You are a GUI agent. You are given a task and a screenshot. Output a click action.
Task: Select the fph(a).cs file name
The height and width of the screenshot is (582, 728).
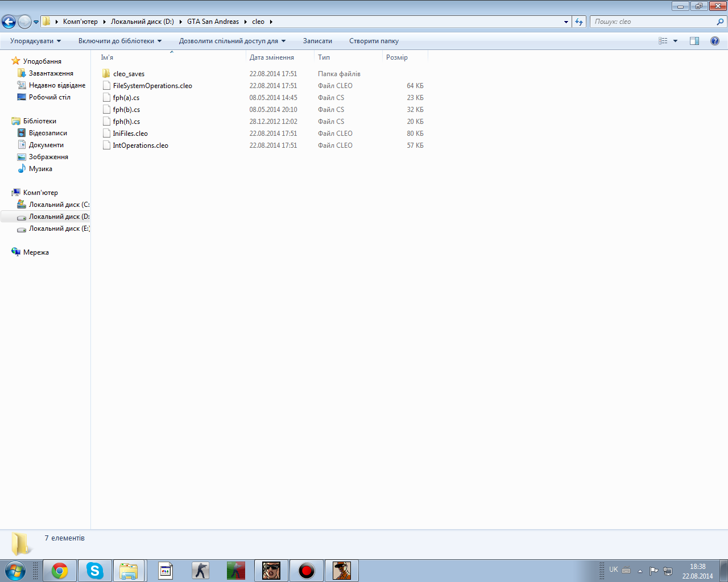click(x=126, y=98)
